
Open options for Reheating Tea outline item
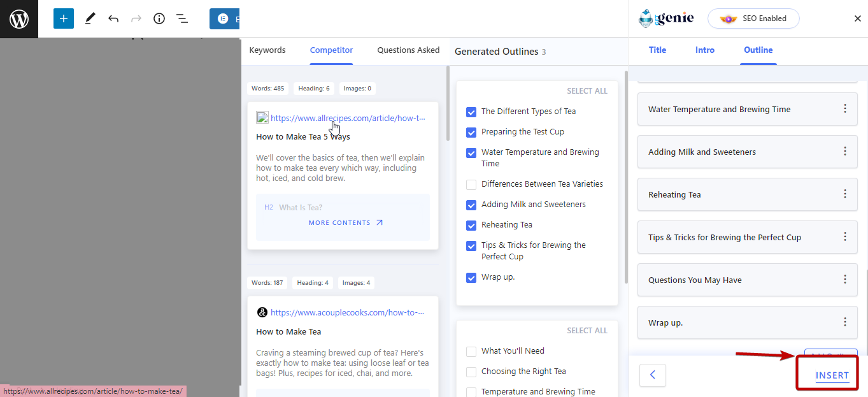(845, 194)
